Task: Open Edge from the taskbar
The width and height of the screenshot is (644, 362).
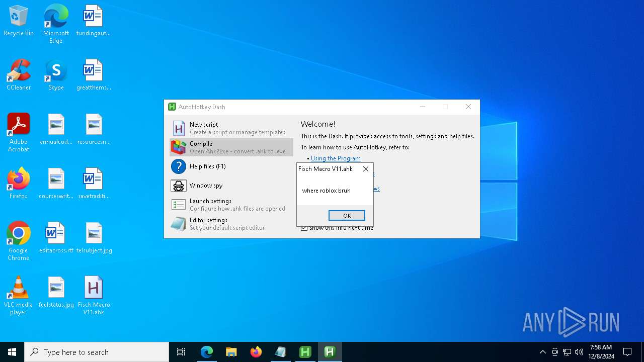Action: (x=207, y=352)
